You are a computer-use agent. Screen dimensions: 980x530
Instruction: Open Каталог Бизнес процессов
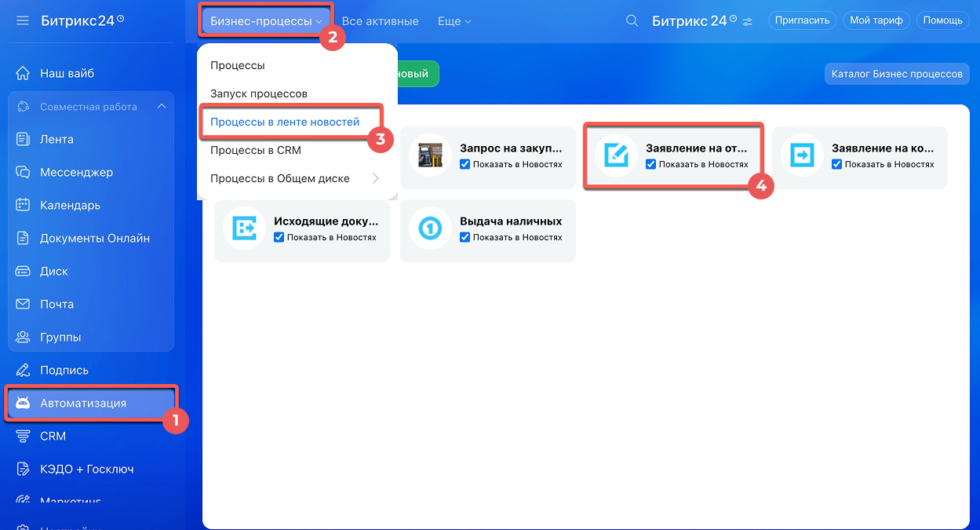click(x=897, y=74)
